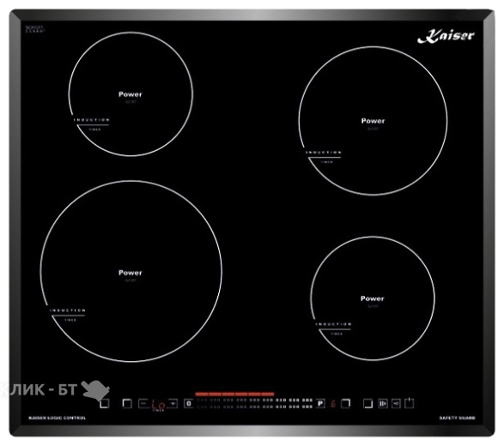Viewport: 504px width, 446px height.
Task: Select the front-right cooking zone touch key
Action: click(x=367, y=403)
